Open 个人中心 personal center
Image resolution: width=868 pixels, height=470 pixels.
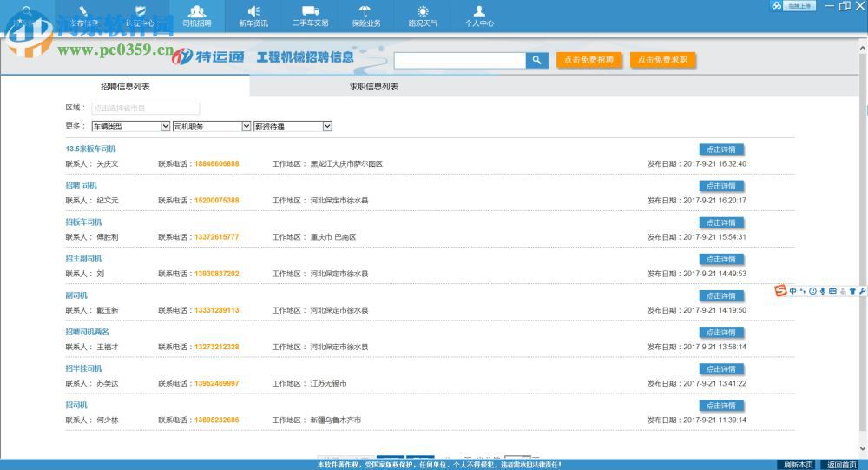479,17
